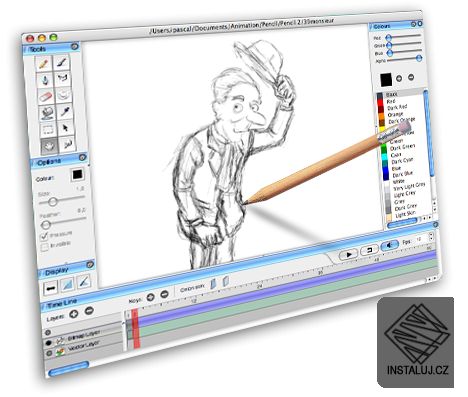Select the black arrow Move tool
The width and height of the screenshot is (468, 397).
pyautogui.click(x=66, y=127)
